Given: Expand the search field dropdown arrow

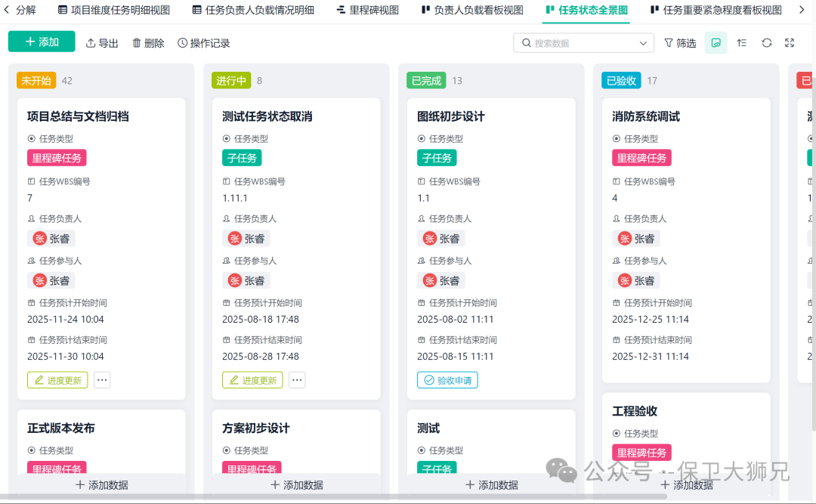Looking at the screenshot, I should coord(643,43).
